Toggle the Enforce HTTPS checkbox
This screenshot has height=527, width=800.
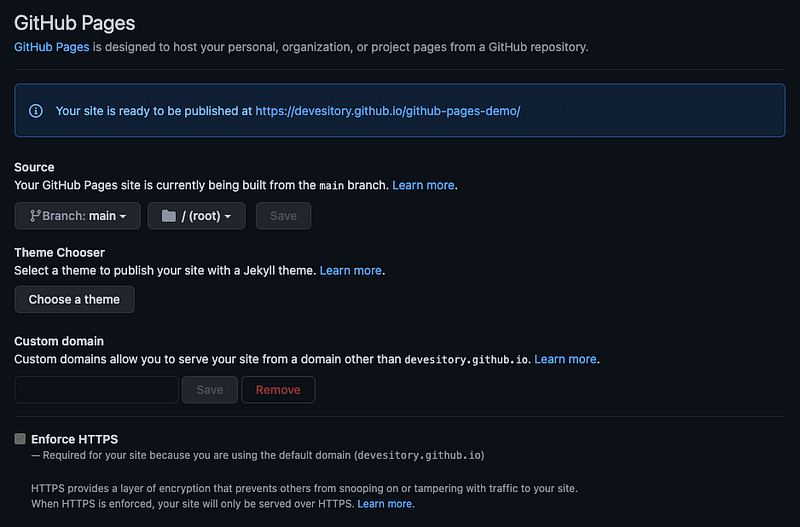[x=20, y=439]
